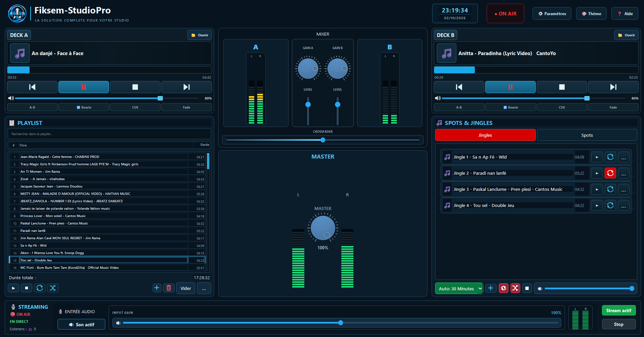
Task: Open options for Jingle 4 - Tou sel
Action: (x=623, y=205)
